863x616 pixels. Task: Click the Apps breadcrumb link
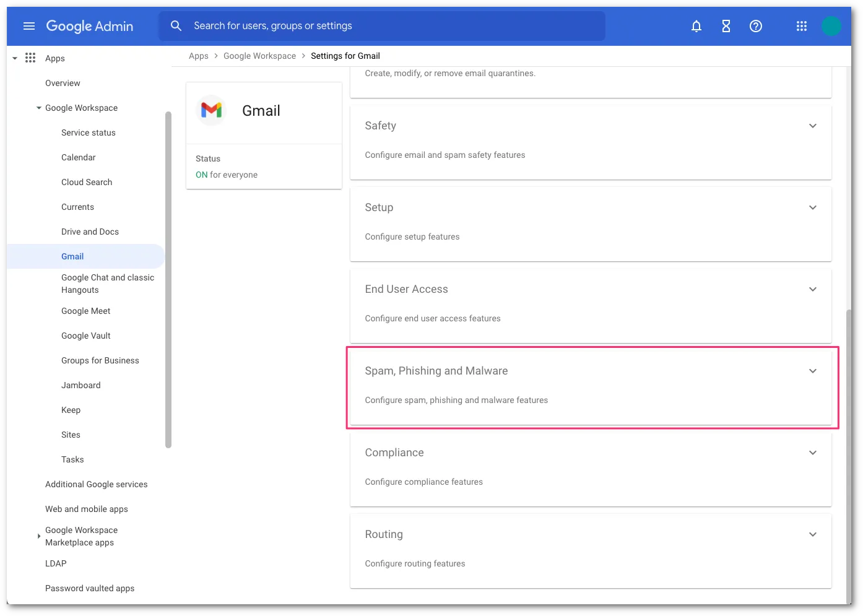(x=199, y=56)
